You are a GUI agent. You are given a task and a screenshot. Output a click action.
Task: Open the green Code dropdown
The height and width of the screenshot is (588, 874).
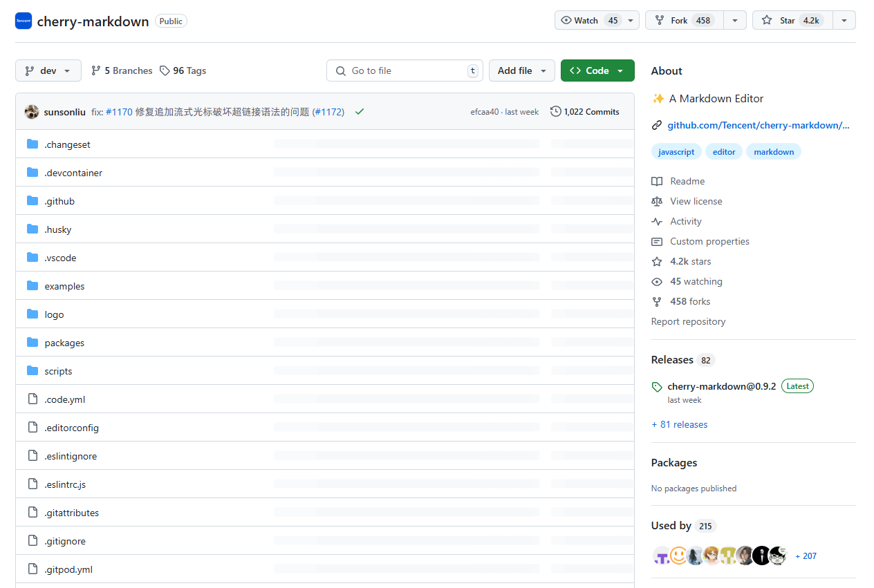[x=597, y=70]
